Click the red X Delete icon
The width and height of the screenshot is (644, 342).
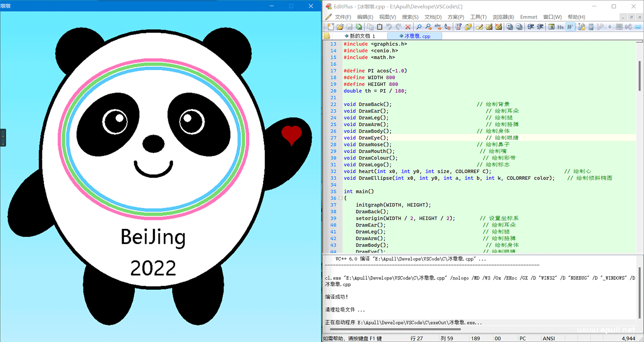coord(408,27)
